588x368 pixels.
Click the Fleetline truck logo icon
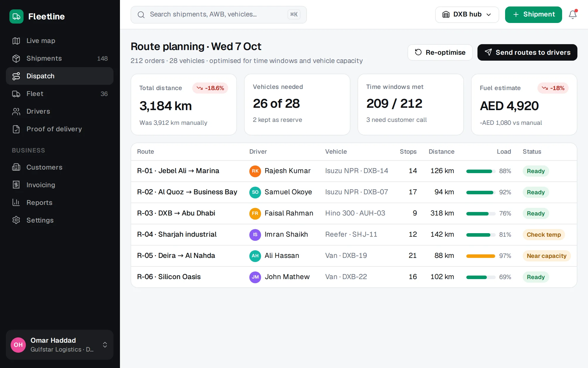(16, 16)
